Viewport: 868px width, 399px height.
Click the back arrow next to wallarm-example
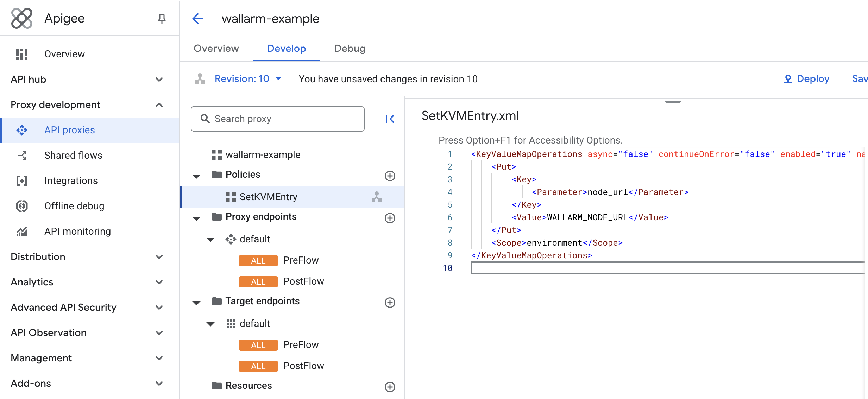point(198,19)
